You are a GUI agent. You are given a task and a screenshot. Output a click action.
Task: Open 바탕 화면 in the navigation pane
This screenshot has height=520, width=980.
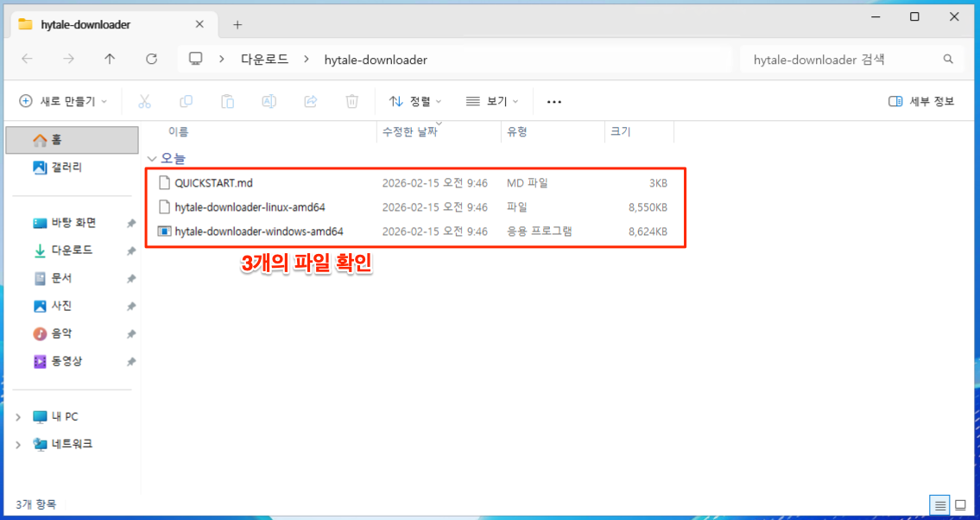coord(73,223)
